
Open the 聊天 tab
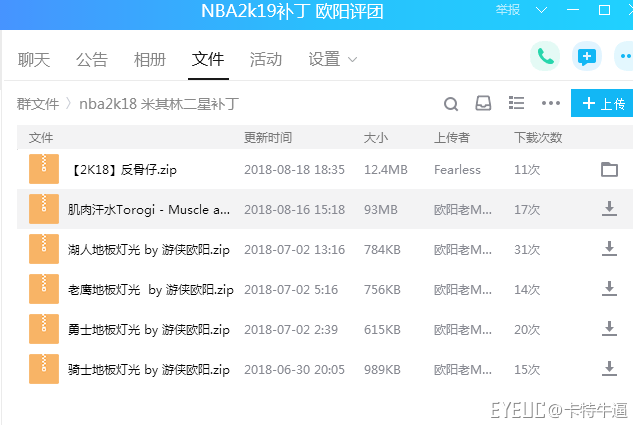(34, 60)
